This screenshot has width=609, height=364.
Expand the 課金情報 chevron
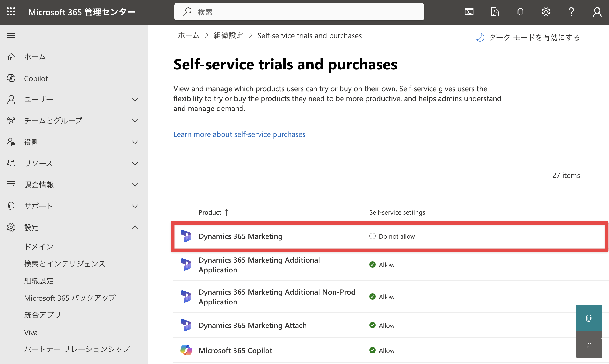coord(135,185)
